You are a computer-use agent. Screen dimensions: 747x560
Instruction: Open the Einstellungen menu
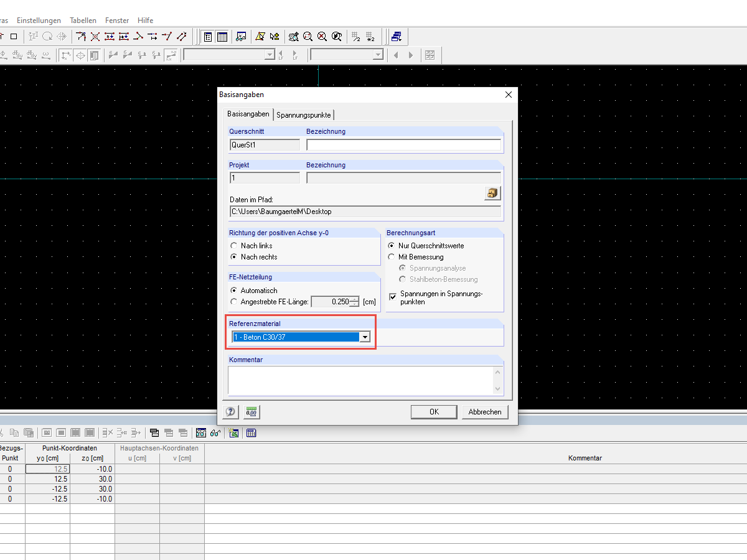[39, 21]
